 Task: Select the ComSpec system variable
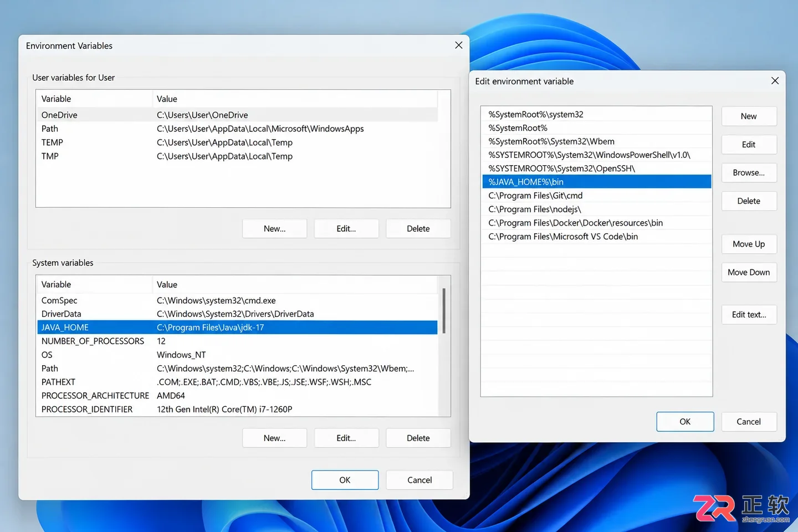[x=237, y=300]
